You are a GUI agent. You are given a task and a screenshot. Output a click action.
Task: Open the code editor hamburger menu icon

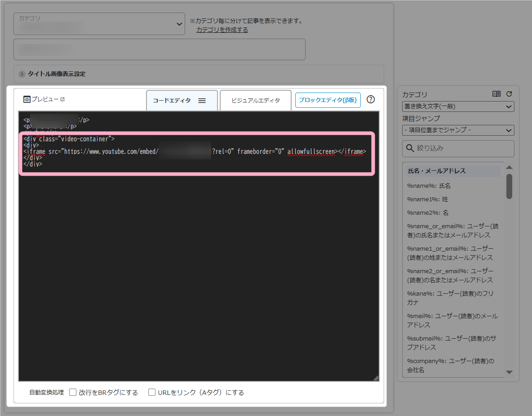pyautogui.click(x=202, y=101)
